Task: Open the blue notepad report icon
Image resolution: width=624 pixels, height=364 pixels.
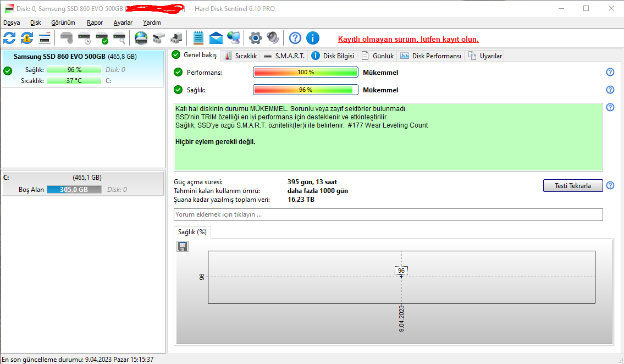Action: [198, 38]
